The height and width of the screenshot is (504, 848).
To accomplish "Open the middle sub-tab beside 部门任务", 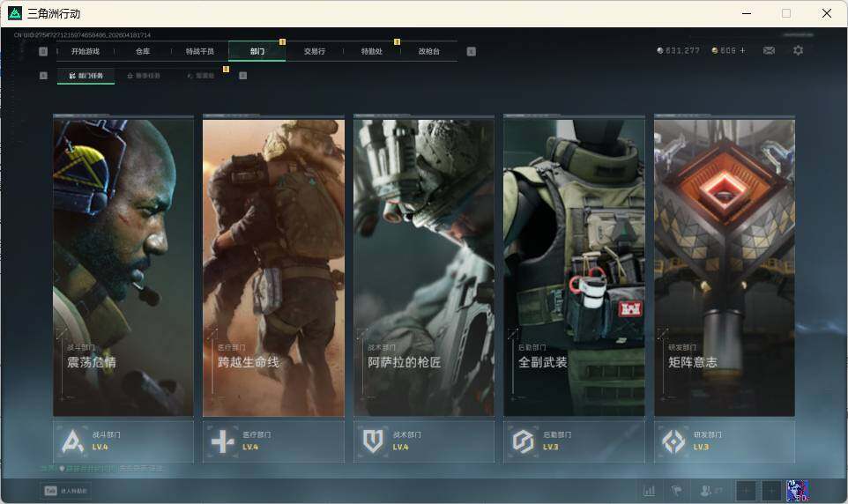I will pyautogui.click(x=144, y=76).
